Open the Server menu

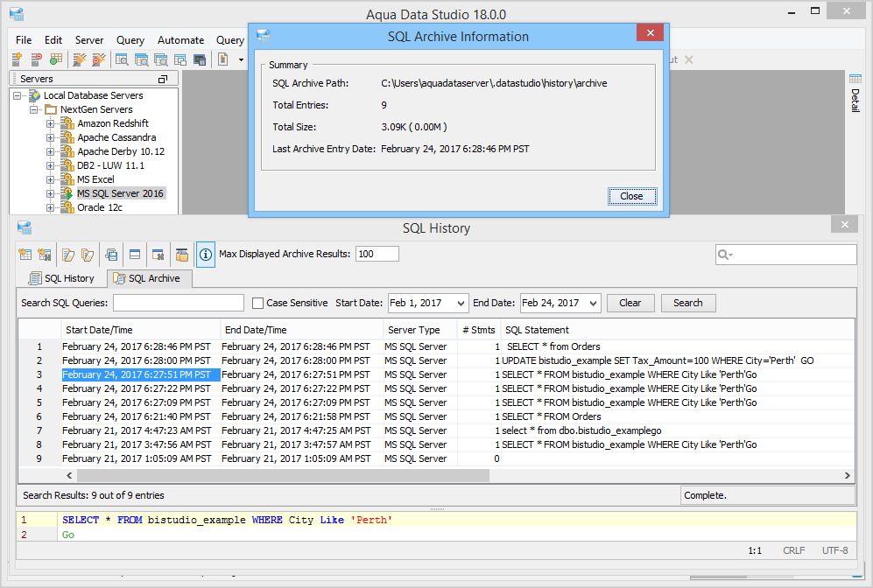89,40
